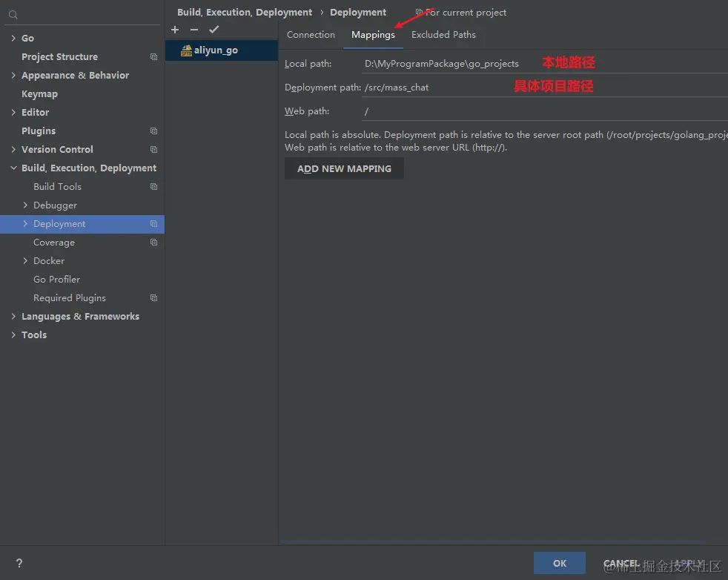Click the Local path input field
The image size is (728, 580).
click(x=545, y=64)
